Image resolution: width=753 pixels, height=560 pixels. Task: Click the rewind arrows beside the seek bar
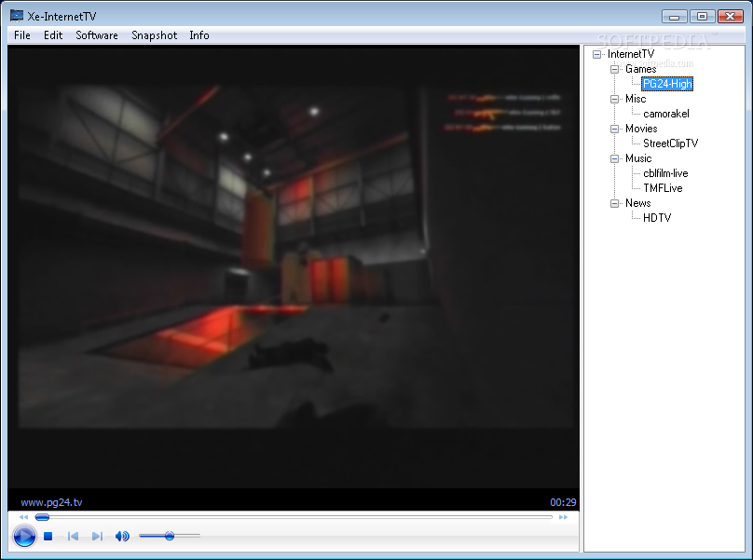coord(23,517)
